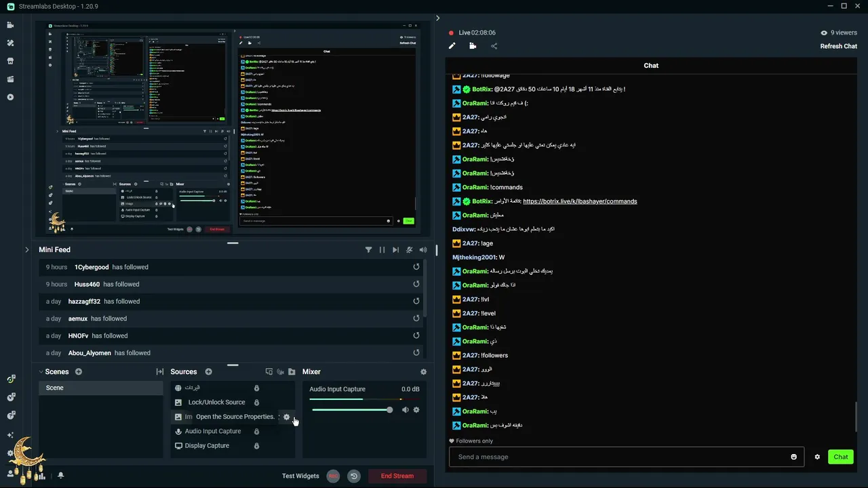Toggle lock on Audio Input Capture source
The height and width of the screenshot is (488, 868).
pyautogui.click(x=256, y=431)
